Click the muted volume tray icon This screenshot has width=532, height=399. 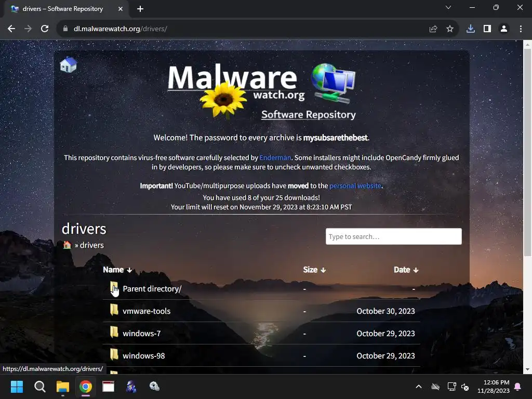465,387
